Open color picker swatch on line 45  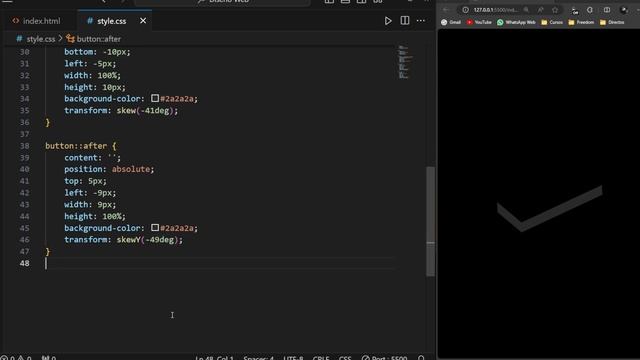[155, 228]
